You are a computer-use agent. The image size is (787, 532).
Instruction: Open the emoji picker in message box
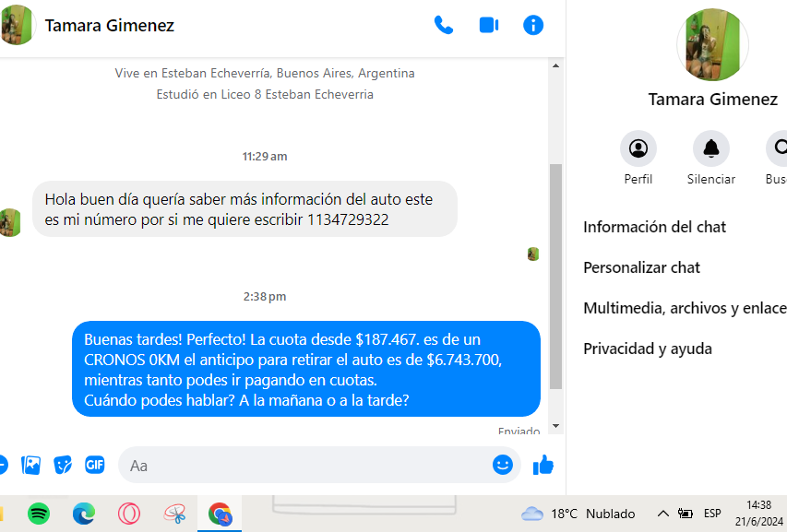pos(503,465)
